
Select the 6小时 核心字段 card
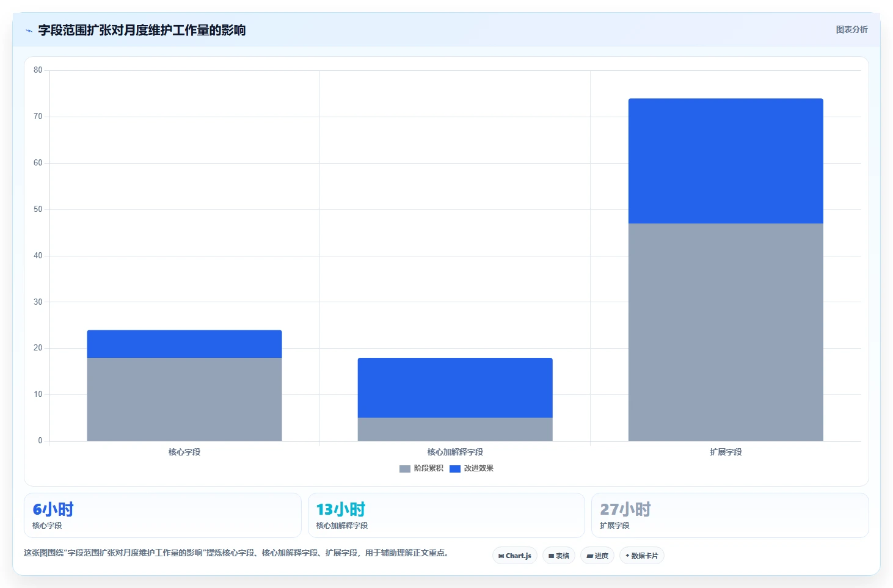162,515
